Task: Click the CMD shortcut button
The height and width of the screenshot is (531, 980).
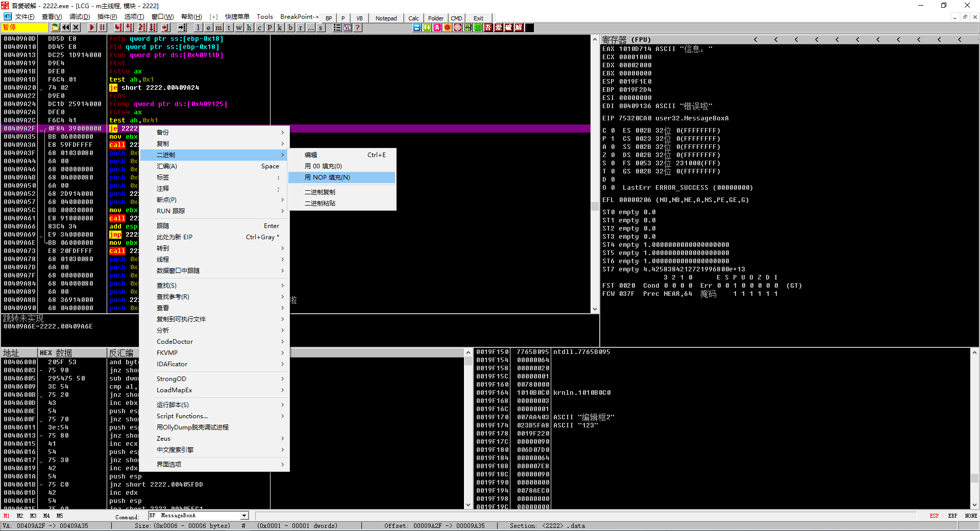Action: 456,18
